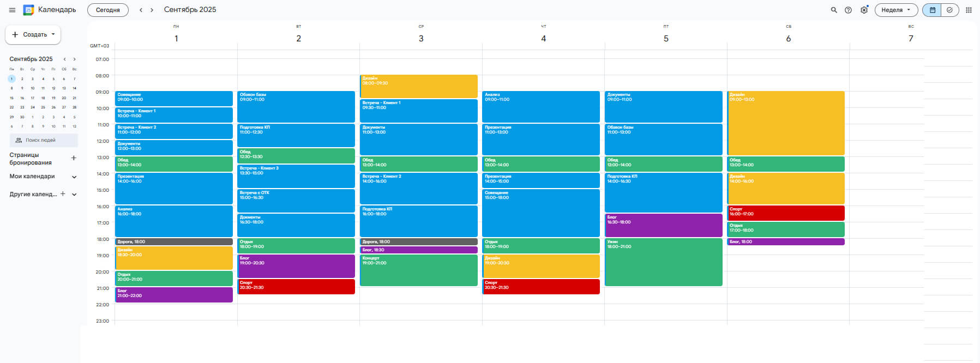Pick date 14 in mini calendar
The image size is (980, 363).
pos(75,88)
